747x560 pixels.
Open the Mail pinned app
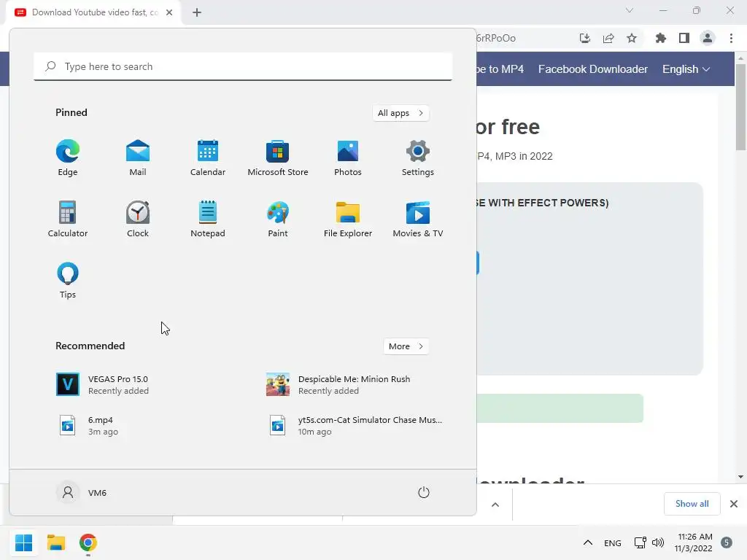(x=138, y=158)
